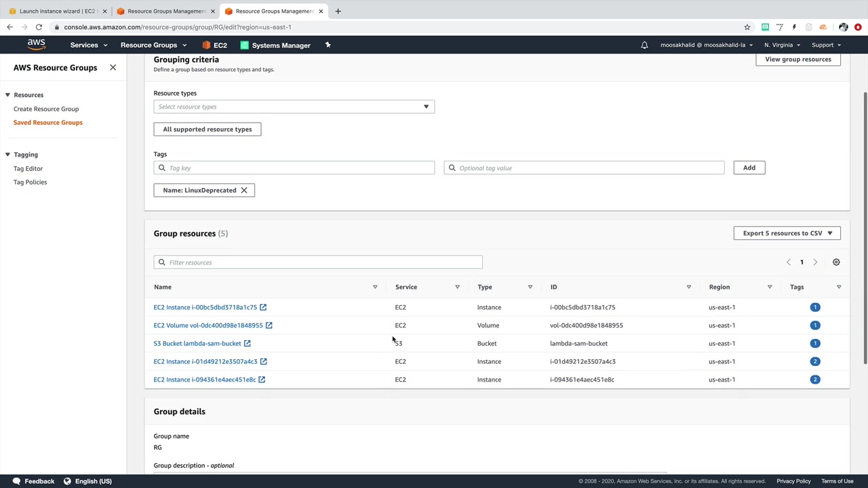Viewport: 868px width, 488px height.
Task: Sort resources by Tags column
Action: [x=839, y=287]
